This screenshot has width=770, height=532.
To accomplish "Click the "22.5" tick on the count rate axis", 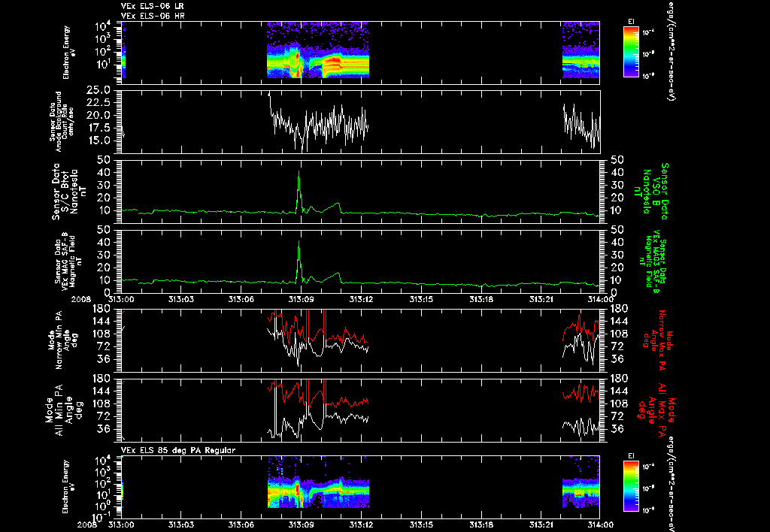I will 99,103.
